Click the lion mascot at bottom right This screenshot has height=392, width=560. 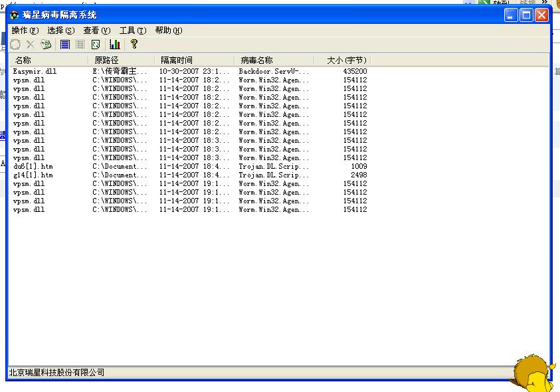click(x=533, y=373)
